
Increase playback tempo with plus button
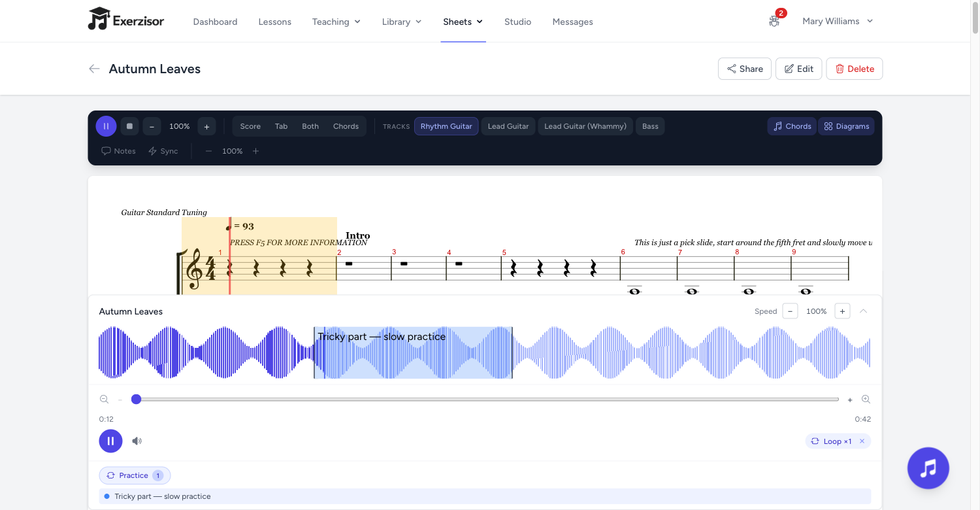tap(206, 126)
